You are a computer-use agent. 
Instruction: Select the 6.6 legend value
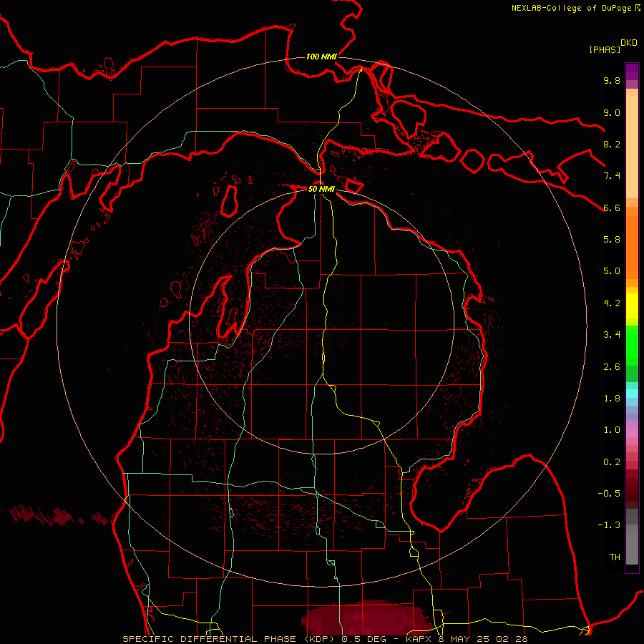(612, 208)
